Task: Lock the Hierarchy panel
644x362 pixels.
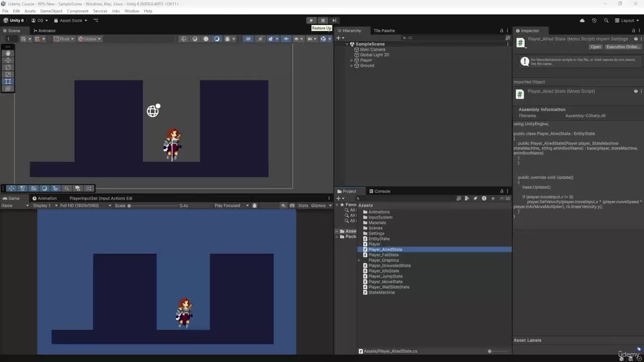Action: point(502,31)
